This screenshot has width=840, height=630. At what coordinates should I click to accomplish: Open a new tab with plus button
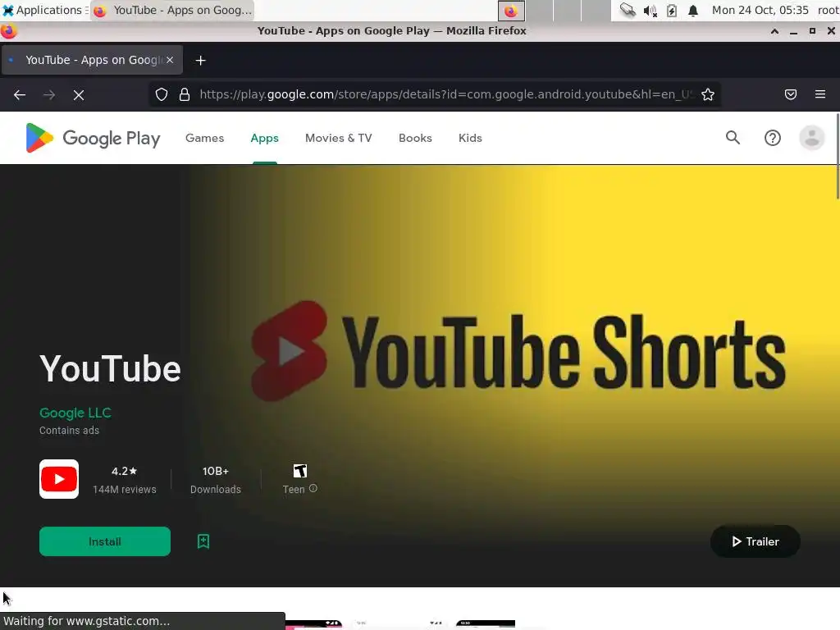coord(200,61)
